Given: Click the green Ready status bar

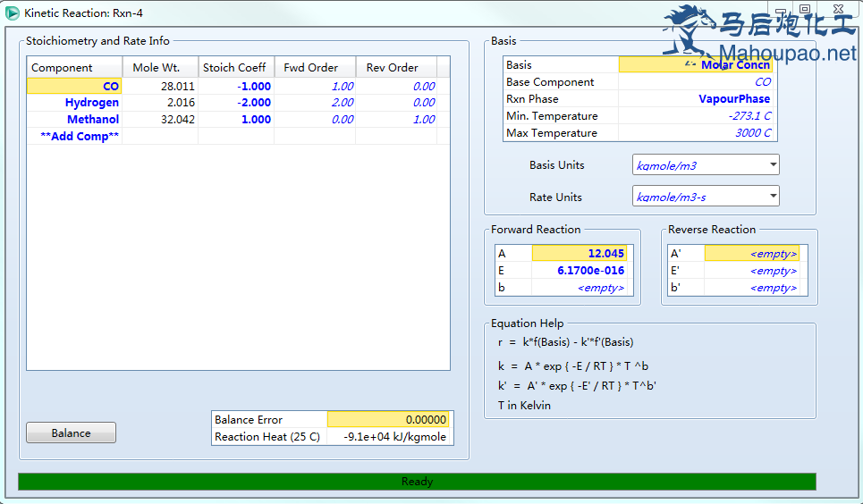Looking at the screenshot, I should click(417, 482).
